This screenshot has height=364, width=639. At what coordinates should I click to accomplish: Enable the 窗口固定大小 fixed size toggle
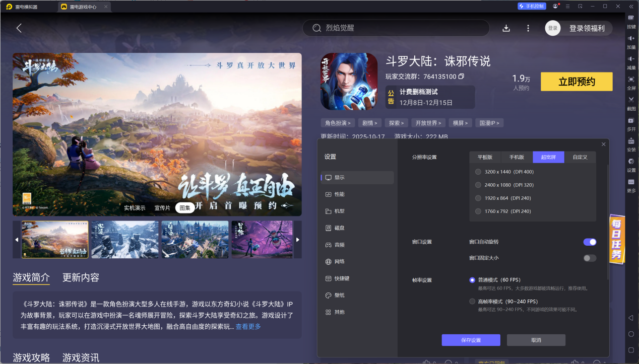pos(589,258)
